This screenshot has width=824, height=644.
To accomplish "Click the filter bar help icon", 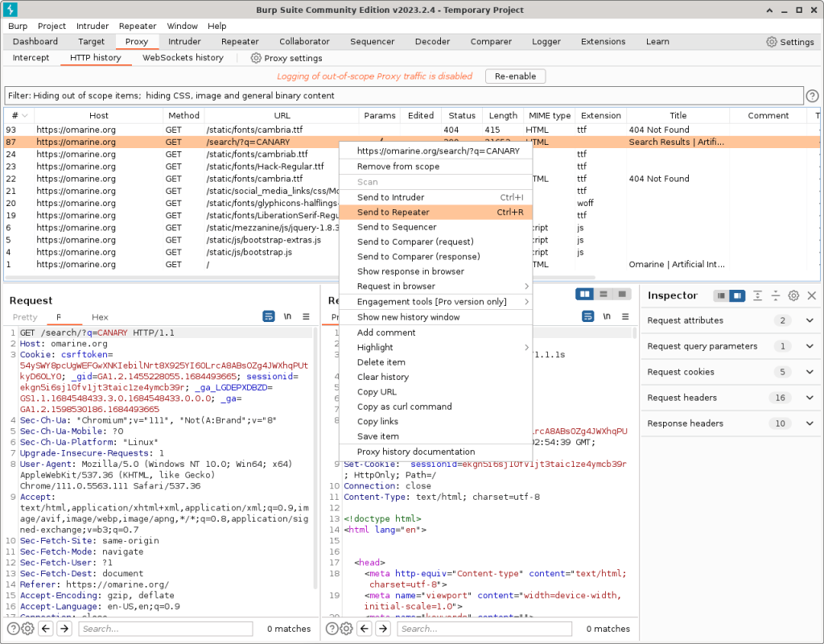I will [x=812, y=96].
